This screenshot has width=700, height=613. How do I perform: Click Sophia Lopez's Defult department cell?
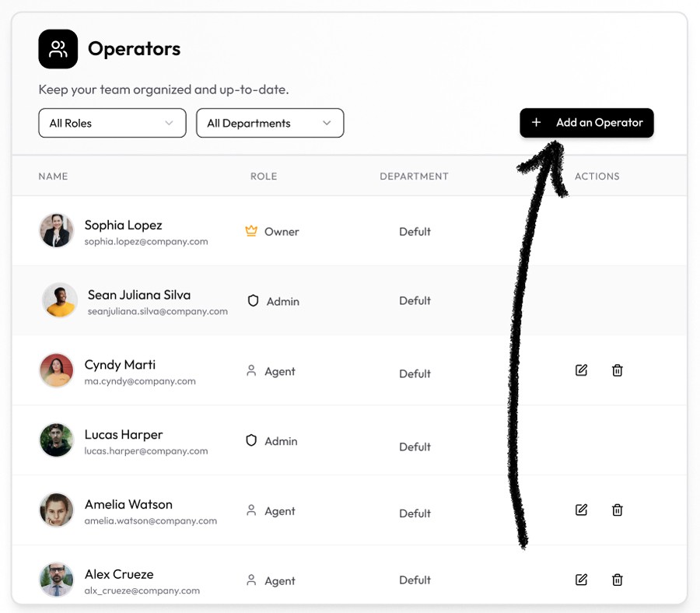[415, 232]
